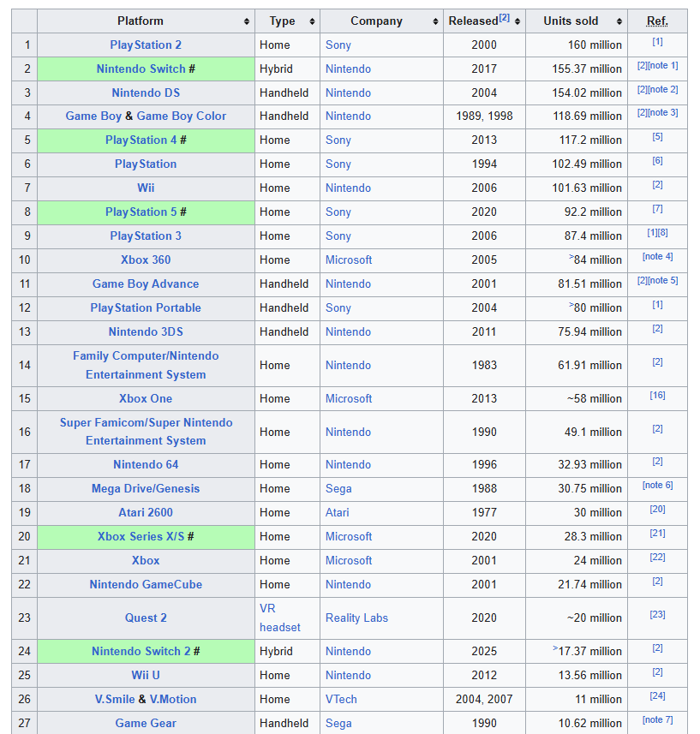The width and height of the screenshot is (700, 734).
Task: Open the Nintendo Switch 2 link
Action: pyautogui.click(x=141, y=651)
